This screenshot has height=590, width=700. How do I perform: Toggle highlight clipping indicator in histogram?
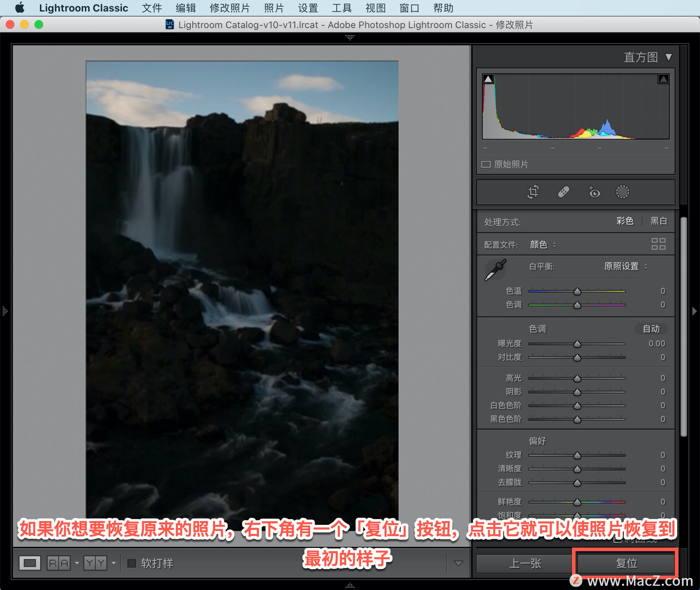[663, 79]
